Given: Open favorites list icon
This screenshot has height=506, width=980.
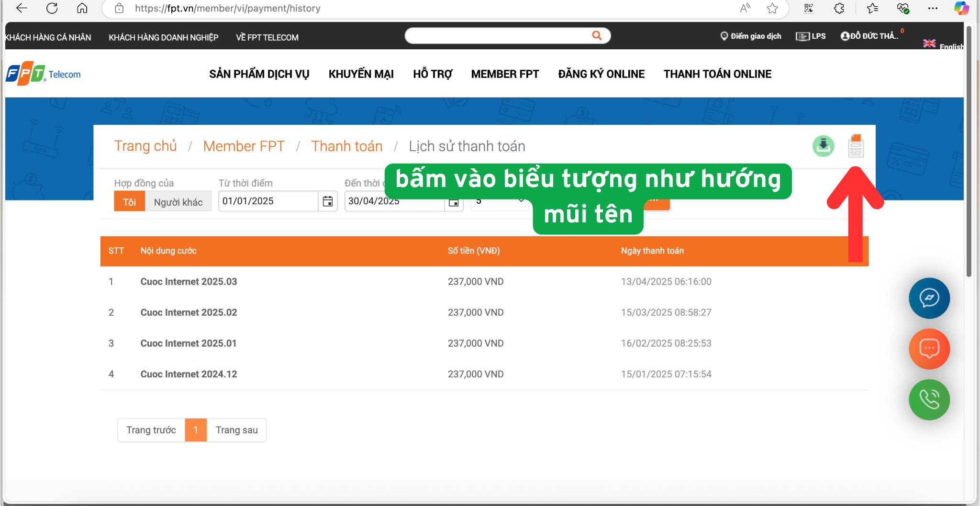Looking at the screenshot, I should pyautogui.click(x=872, y=8).
